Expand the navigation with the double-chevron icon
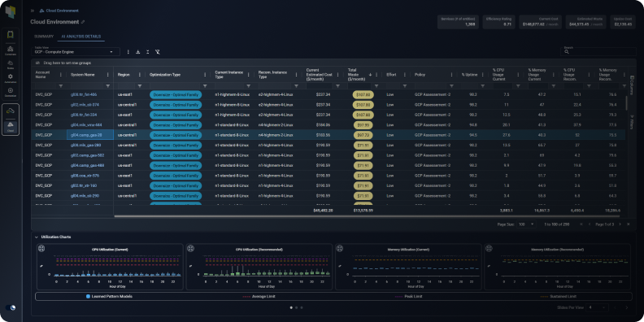The height and width of the screenshot is (322, 644). tap(33, 11)
